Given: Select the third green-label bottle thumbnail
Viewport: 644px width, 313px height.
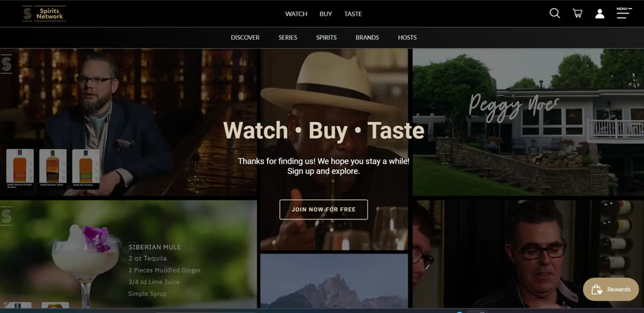Looking at the screenshot, I should pos(86,168).
